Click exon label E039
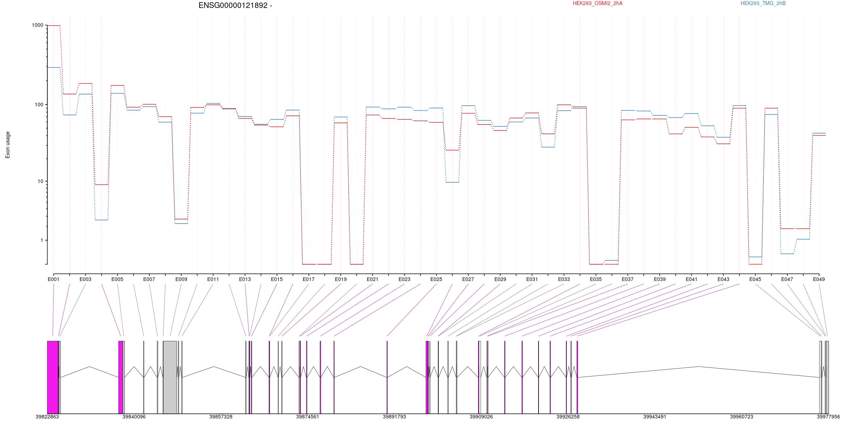This screenshot has width=868, height=434. [660, 279]
